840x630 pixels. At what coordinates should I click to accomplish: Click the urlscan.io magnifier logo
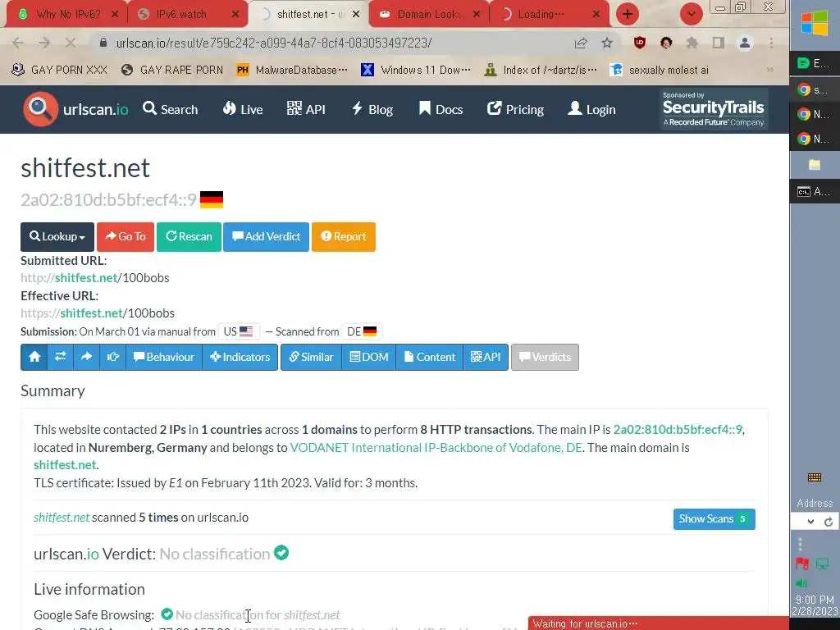coord(40,109)
